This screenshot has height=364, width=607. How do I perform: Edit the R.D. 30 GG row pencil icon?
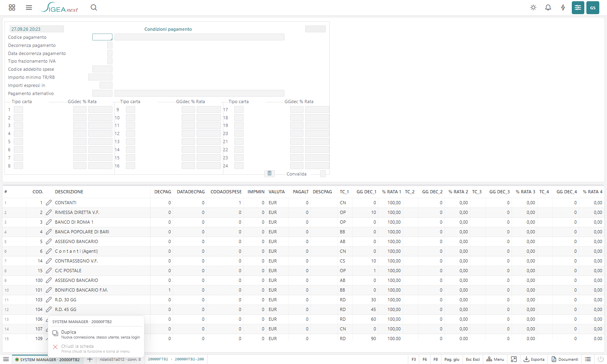(x=49, y=300)
